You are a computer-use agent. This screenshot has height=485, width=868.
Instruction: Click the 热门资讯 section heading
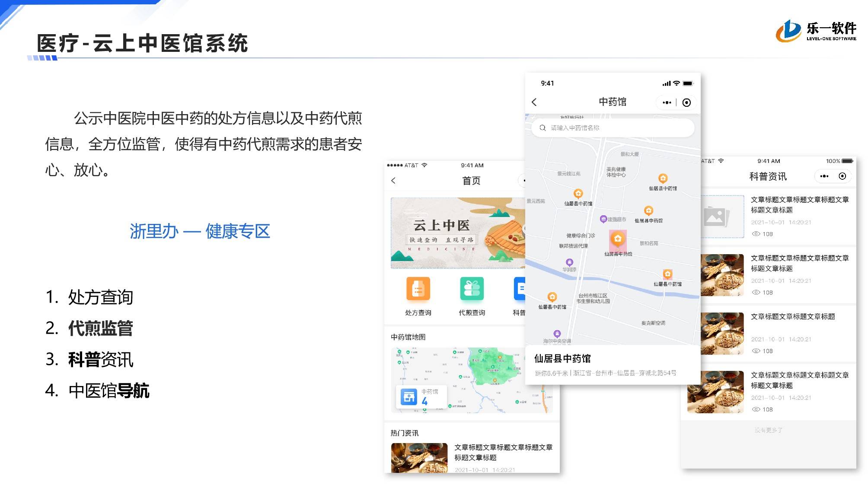click(405, 433)
